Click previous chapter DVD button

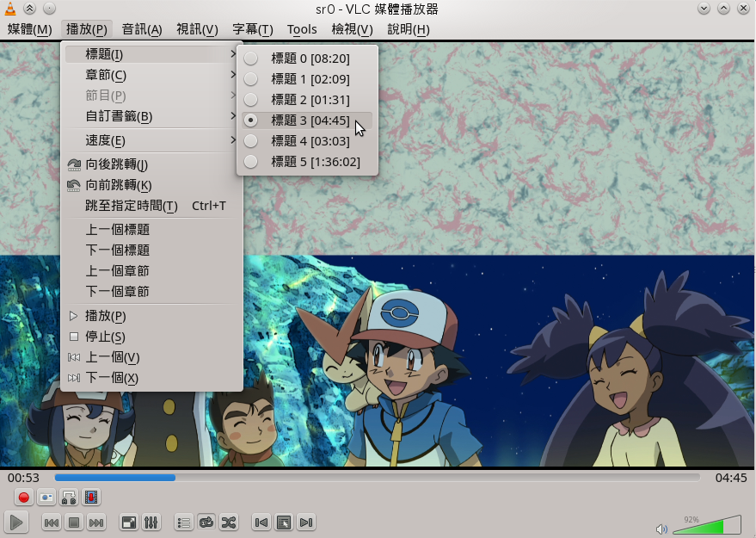click(261, 523)
